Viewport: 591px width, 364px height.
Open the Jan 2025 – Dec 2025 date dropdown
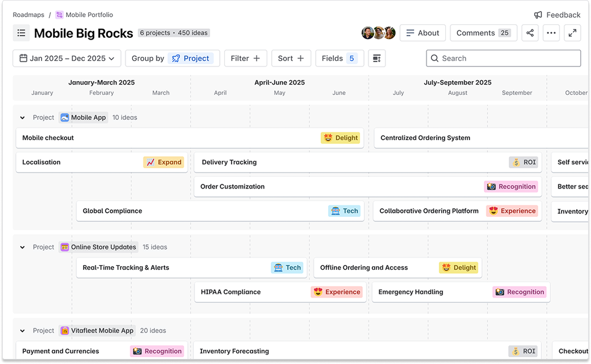click(66, 58)
